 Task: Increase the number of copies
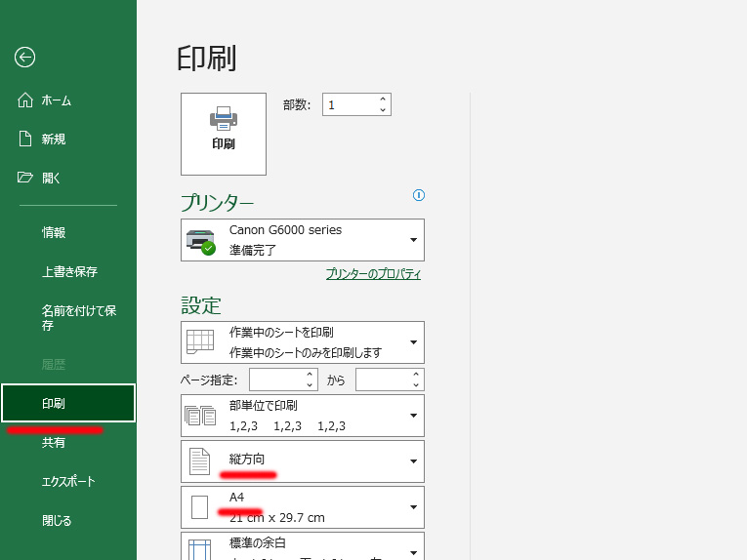[383, 99]
